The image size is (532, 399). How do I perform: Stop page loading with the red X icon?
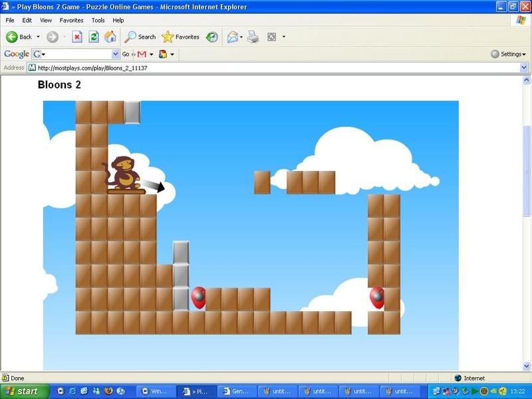[x=77, y=37]
